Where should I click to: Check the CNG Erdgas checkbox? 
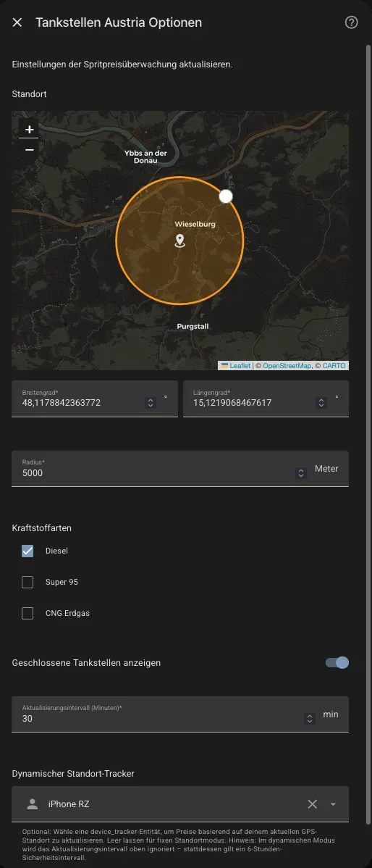point(28,614)
